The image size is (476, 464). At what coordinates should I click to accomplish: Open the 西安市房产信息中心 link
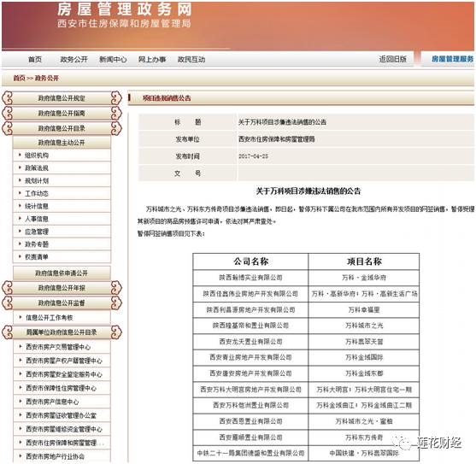(x=52, y=402)
